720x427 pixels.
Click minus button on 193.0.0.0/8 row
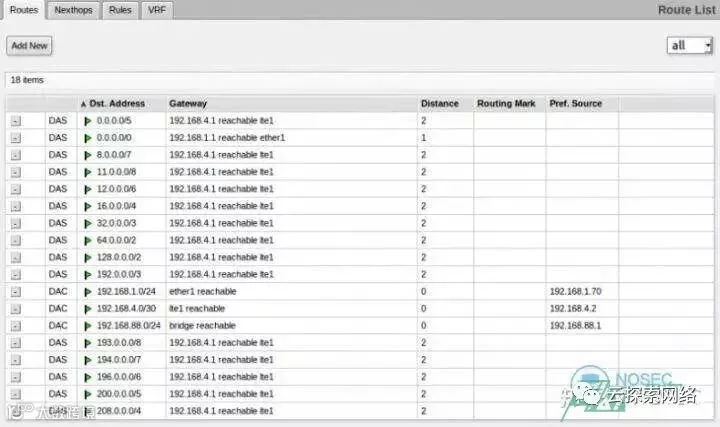pyautogui.click(x=16, y=343)
